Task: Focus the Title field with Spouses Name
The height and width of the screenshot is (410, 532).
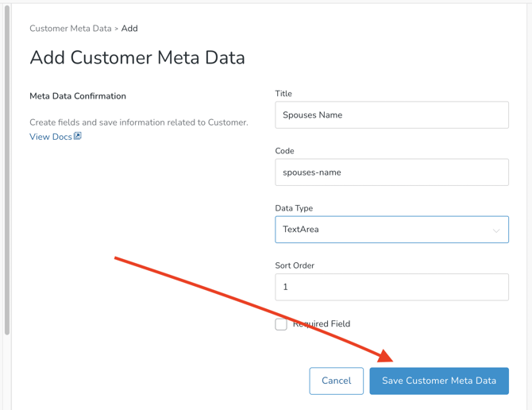Action: (x=391, y=115)
